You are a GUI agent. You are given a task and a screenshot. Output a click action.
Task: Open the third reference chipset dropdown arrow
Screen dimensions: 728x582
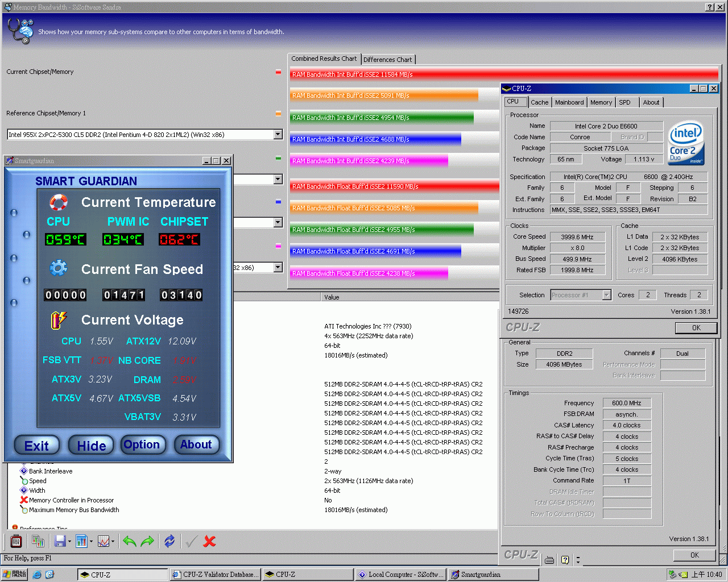click(278, 222)
